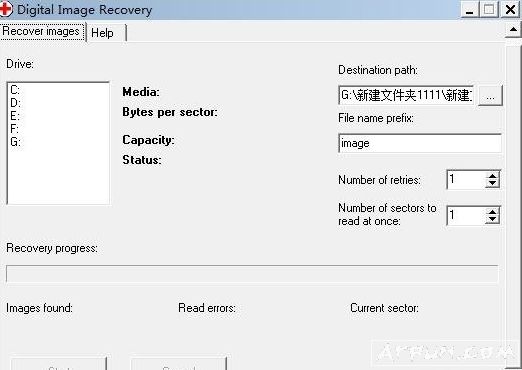Minimize the Digital Image Recovery window
Screen dimensions: 522x370
469,10
